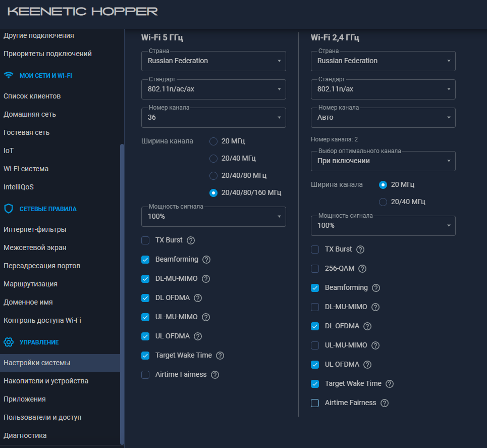The image size is (487, 448).
Task: Open 5 GHz Номер канала dropdown showing 36
Action: 213,118
